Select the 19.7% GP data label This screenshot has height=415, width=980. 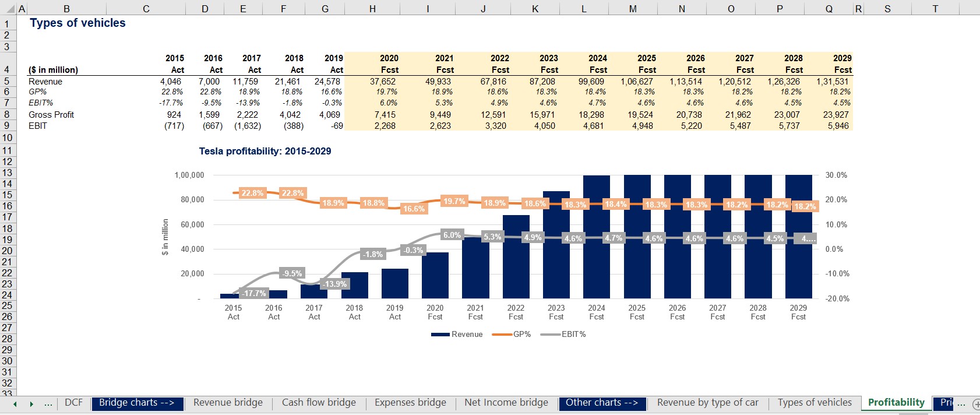click(454, 202)
